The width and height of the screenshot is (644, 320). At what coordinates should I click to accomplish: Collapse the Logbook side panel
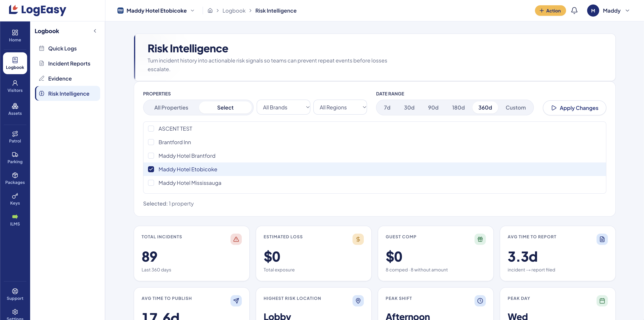click(x=95, y=31)
